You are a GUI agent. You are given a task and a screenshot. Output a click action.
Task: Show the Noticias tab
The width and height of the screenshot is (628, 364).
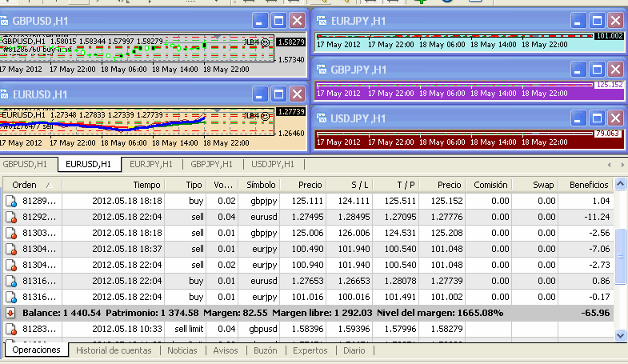coord(182,350)
